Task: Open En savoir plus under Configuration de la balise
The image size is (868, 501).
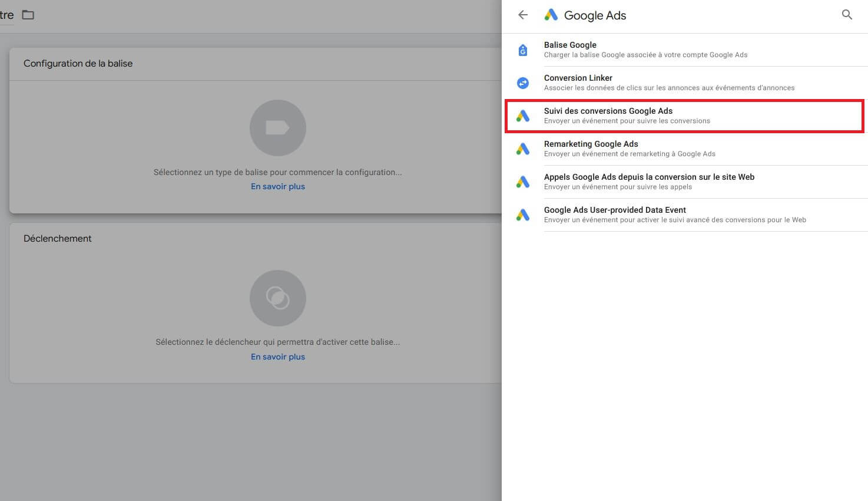Action: (278, 186)
